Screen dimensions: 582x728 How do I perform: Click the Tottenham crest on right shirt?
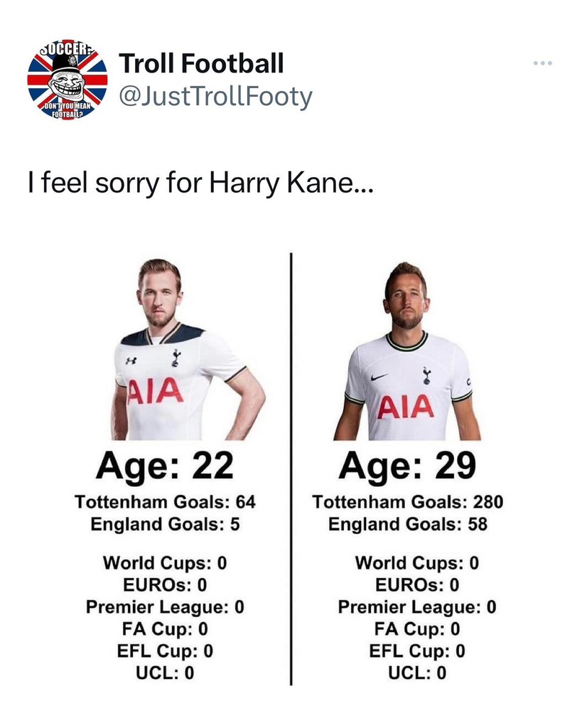(x=426, y=374)
